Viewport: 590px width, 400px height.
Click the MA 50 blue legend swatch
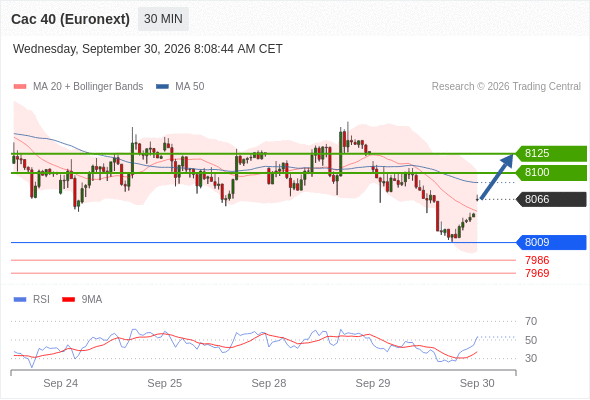pos(162,87)
